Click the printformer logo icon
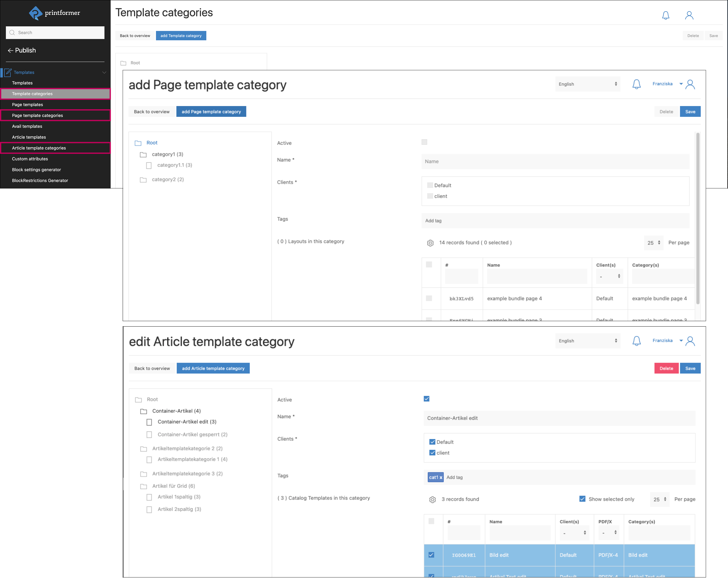 click(x=36, y=13)
